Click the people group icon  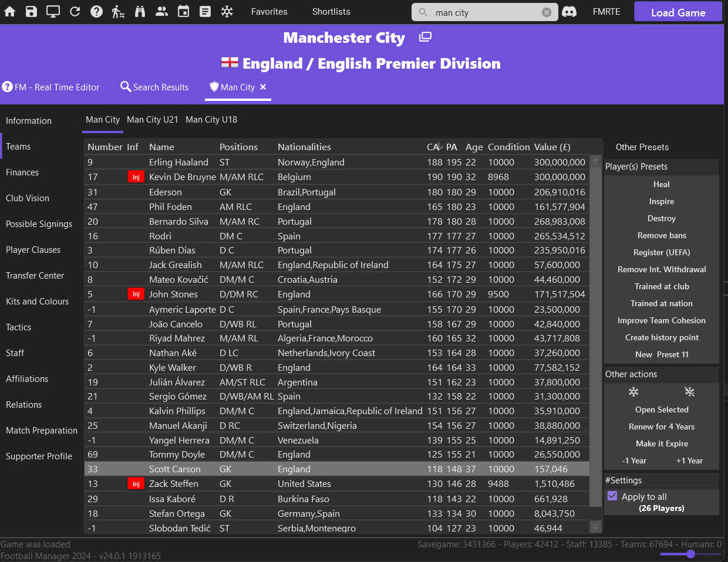pyautogui.click(x=161, y=11)
